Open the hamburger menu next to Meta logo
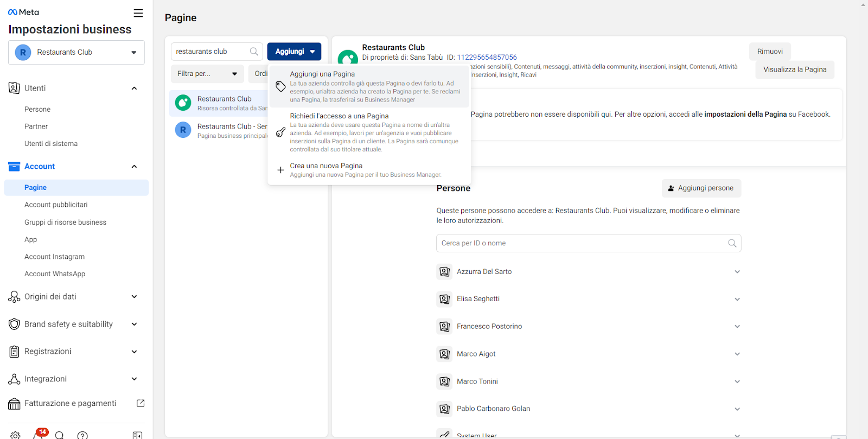This screenshot has width=868, height=439. (138, 13)
